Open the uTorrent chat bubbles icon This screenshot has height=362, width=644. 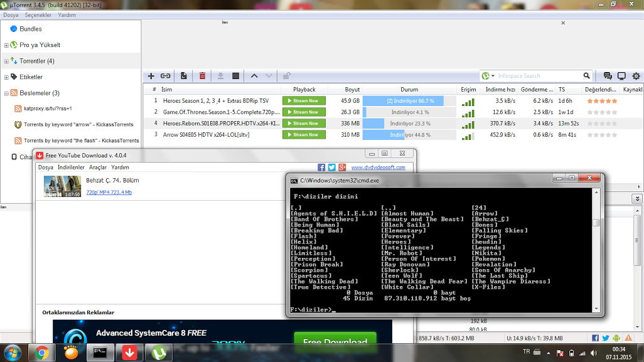[608, 76]
